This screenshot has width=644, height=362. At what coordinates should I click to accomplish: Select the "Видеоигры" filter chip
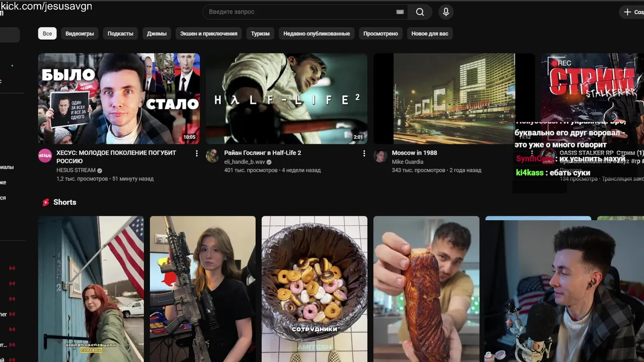point(79,34)
